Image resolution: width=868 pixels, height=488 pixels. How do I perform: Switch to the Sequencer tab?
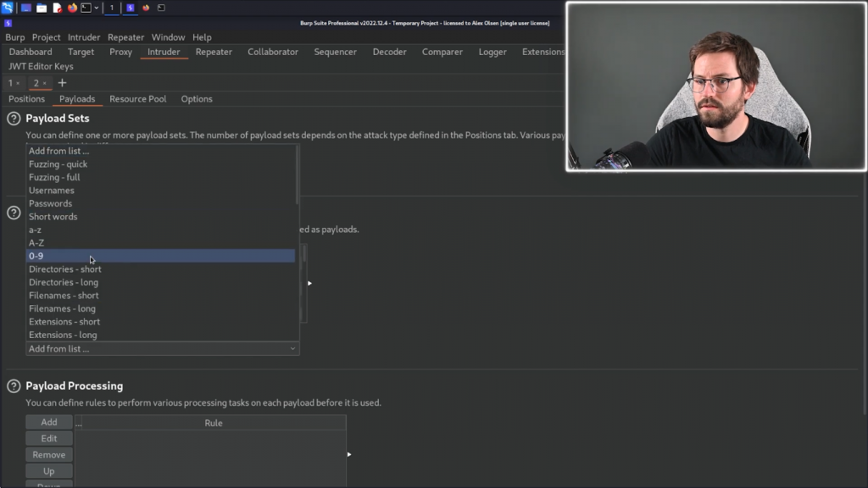[336, 52]
